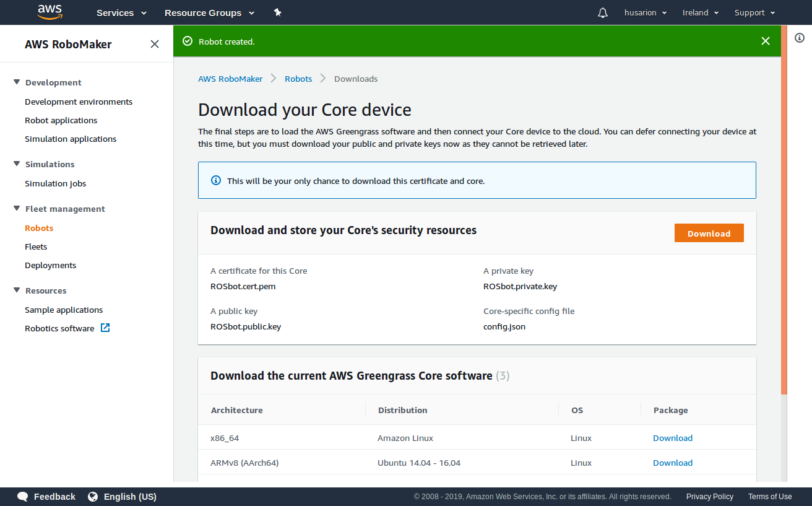
Task: Click the Downloads breadcrumb text
Action: tap(356, 79)
